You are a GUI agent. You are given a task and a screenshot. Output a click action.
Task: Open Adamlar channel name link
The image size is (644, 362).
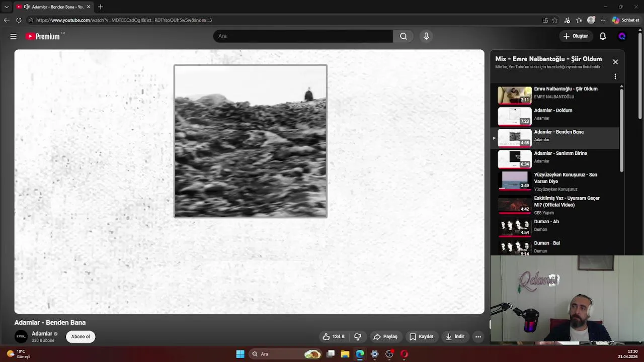pos(42,333)
